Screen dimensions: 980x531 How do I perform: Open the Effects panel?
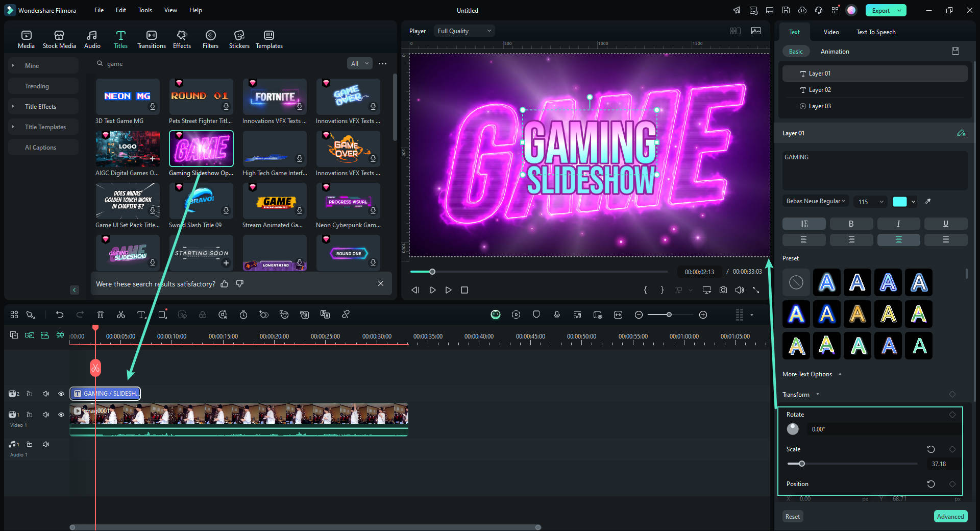(x=182, y=39)
